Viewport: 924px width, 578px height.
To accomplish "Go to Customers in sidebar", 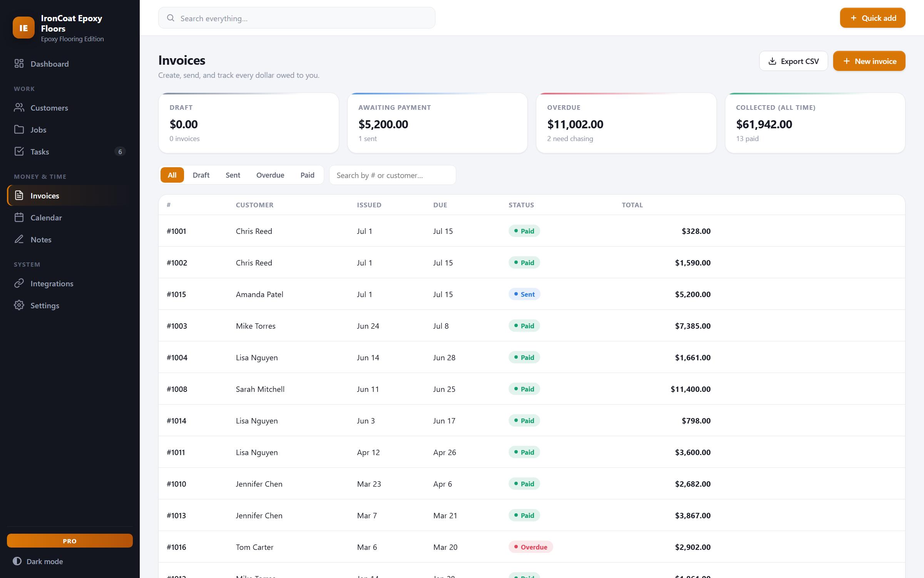I will click(x=70, y=108).
